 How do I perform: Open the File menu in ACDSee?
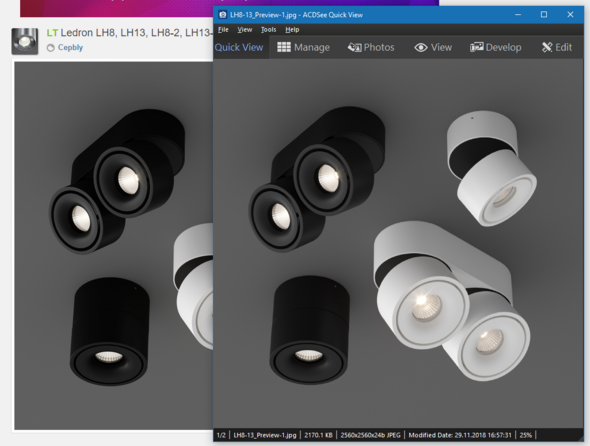coord(223,29)
